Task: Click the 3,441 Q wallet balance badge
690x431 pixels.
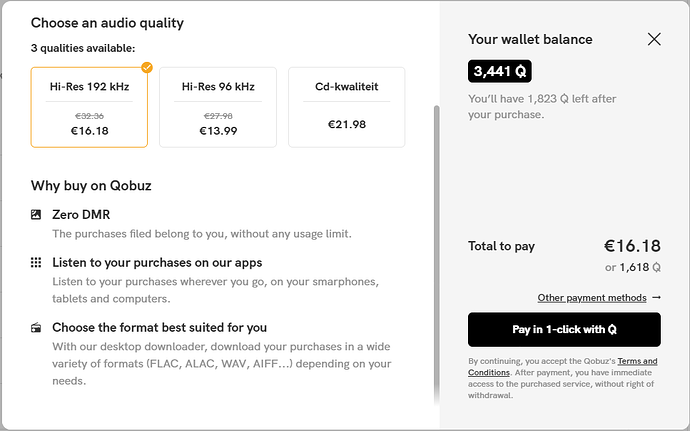Action: (500, 71)
